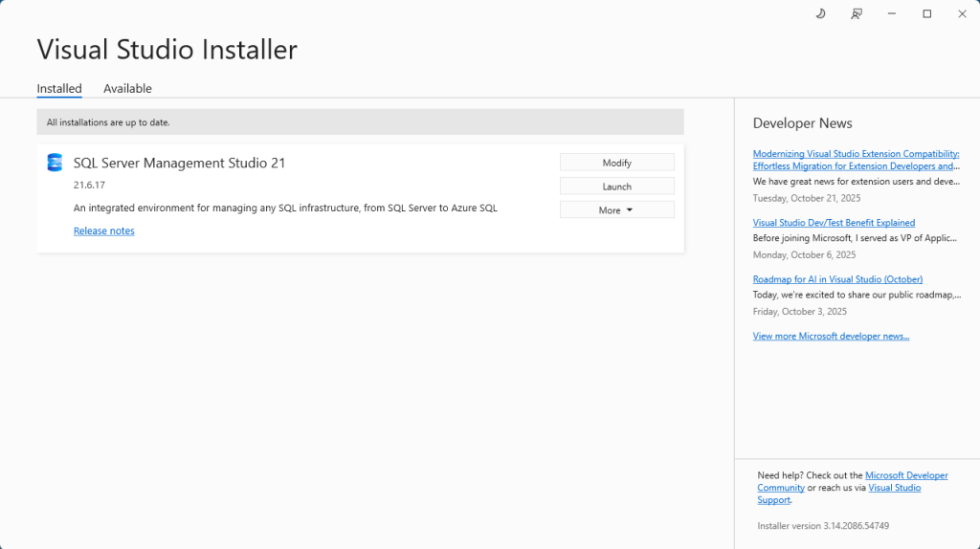Screen dimensions: 980x549
Task: Toggle dark theme with the moon icon
Action: [x=820, y=13]
